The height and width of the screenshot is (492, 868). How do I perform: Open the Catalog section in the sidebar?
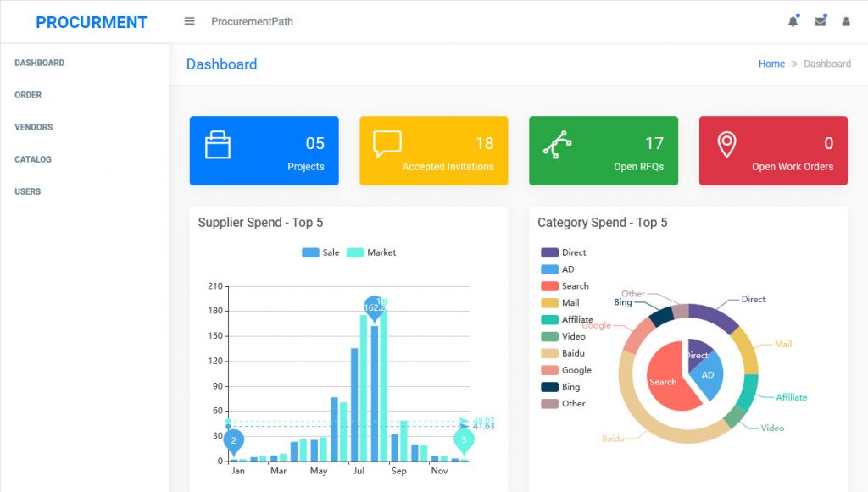(x=34, y=159)
